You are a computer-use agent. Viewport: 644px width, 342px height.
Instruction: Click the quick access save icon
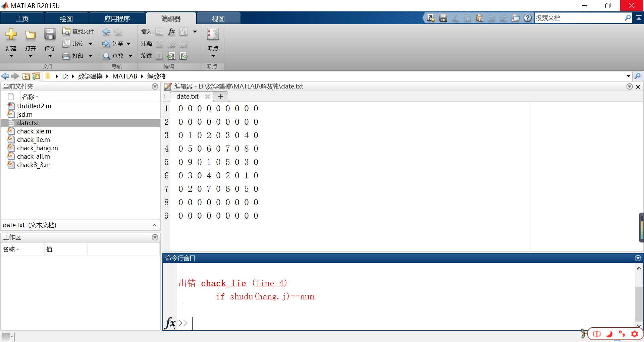[443, 18]
